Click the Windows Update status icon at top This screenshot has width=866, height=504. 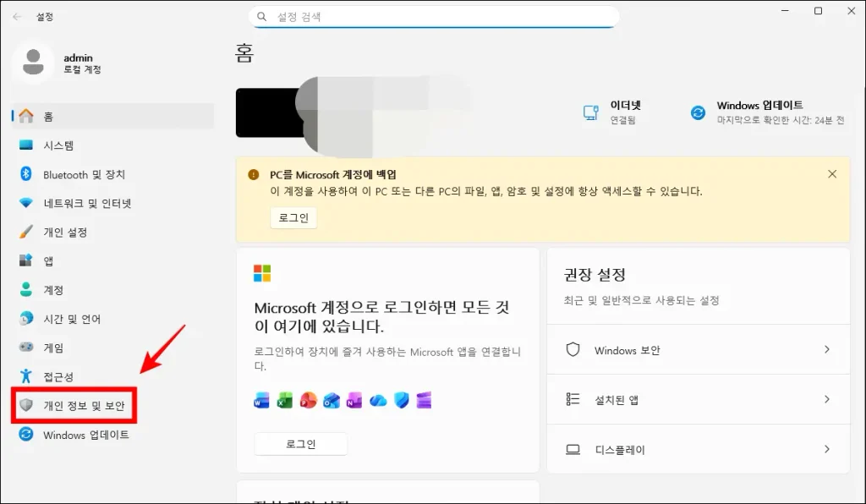pyautogui.click(x=698, y=112)
